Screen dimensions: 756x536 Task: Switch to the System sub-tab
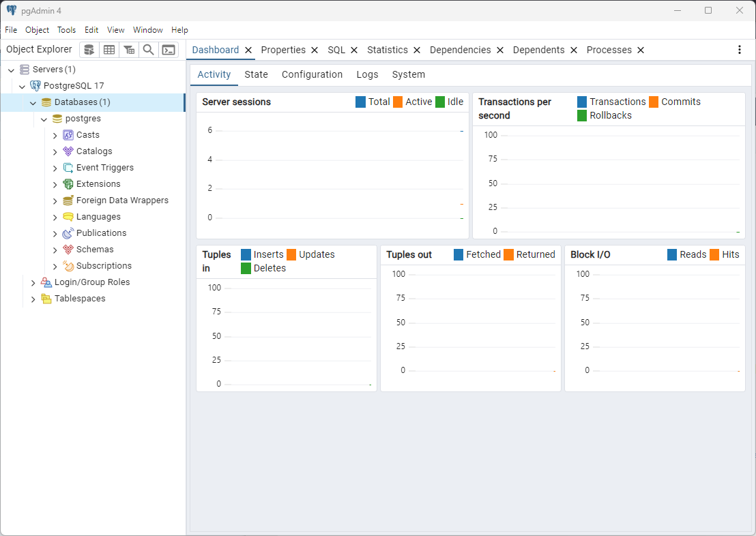coord(409,75)
